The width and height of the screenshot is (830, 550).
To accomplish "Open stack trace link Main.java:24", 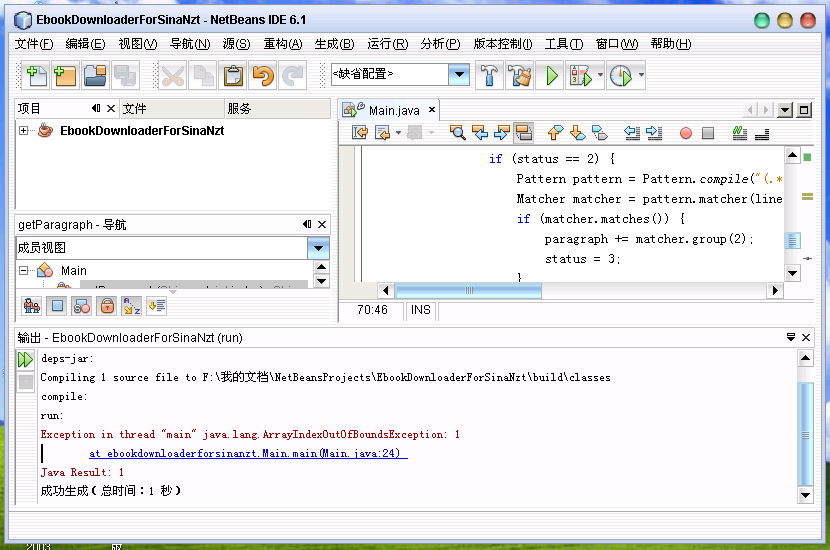I will tap(248, 453).
